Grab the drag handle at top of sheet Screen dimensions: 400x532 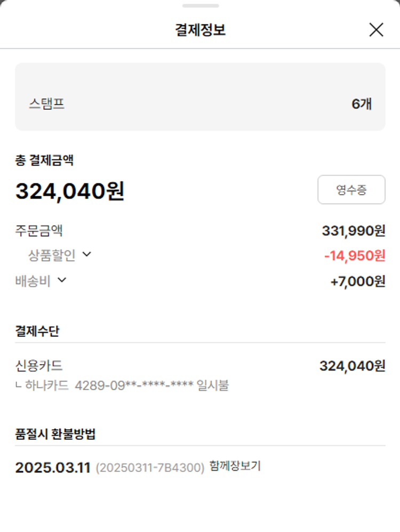click(200, 6)
